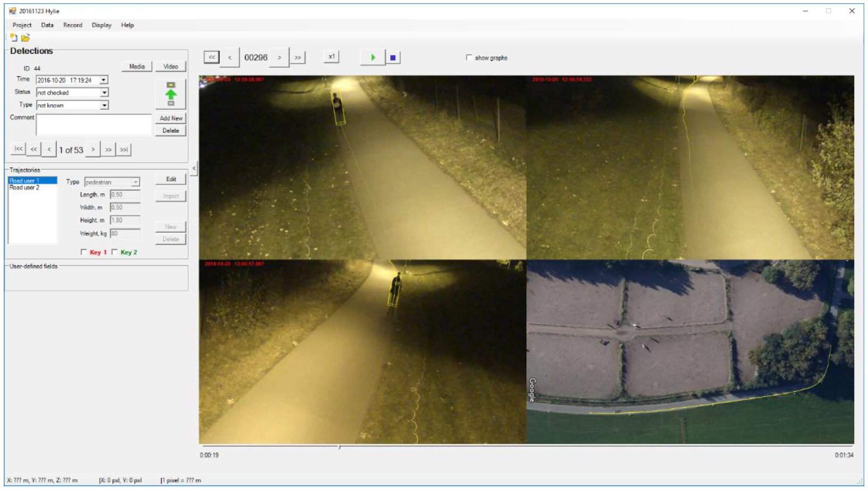The width and height of the screenshot is (868, 490).
Task: Open the Data menu
Action: 47,25
